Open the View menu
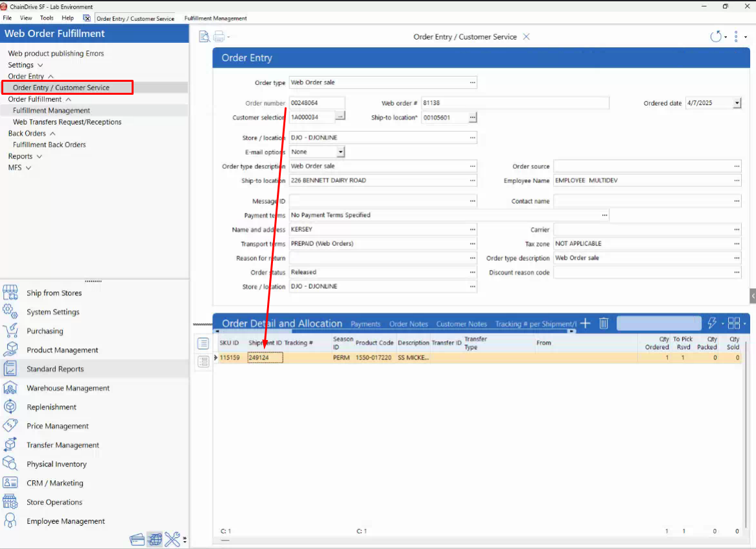This screenshot has width=756, height=549. [x=26, y=18]
